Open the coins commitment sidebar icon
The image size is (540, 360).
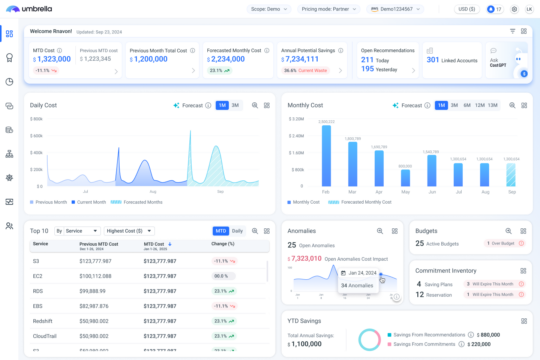coord(9,106)
